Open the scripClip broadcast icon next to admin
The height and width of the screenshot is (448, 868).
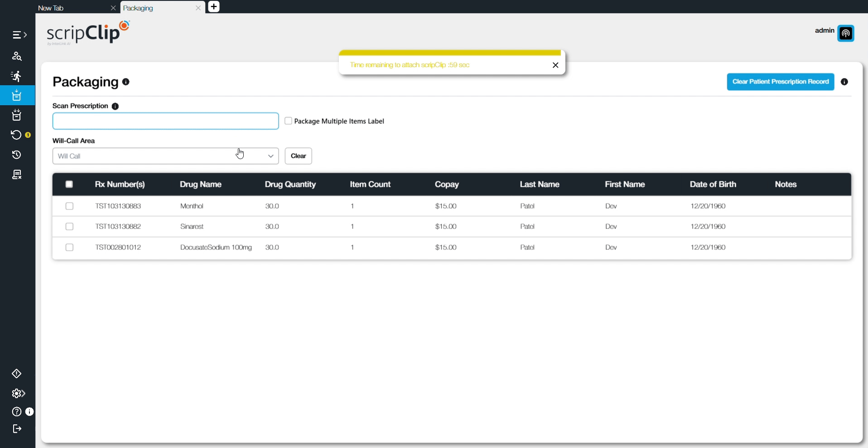pyautogui.click(x=846, y=34)
